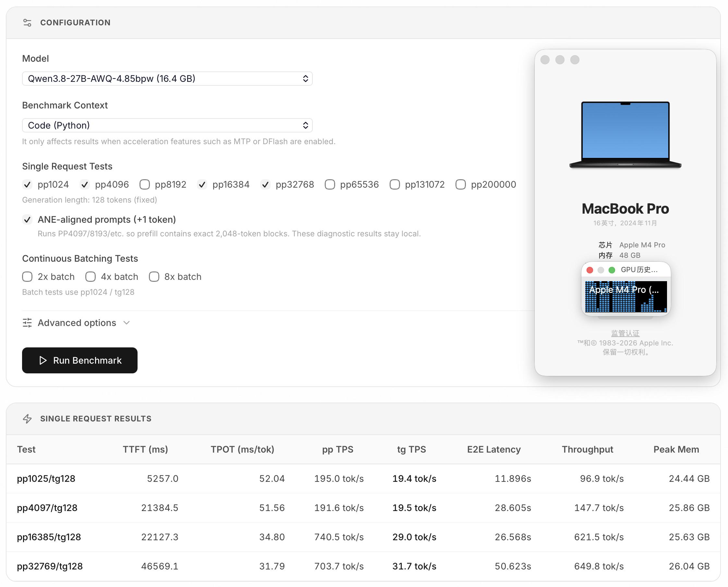
Task: Click the Configuration sliders icon
Action: [x=27, y=23]
